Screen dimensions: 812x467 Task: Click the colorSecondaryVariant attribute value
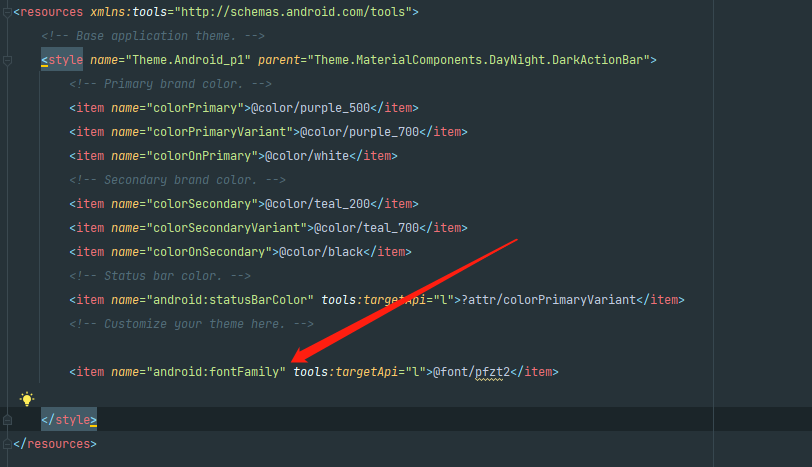pos(227,228)
